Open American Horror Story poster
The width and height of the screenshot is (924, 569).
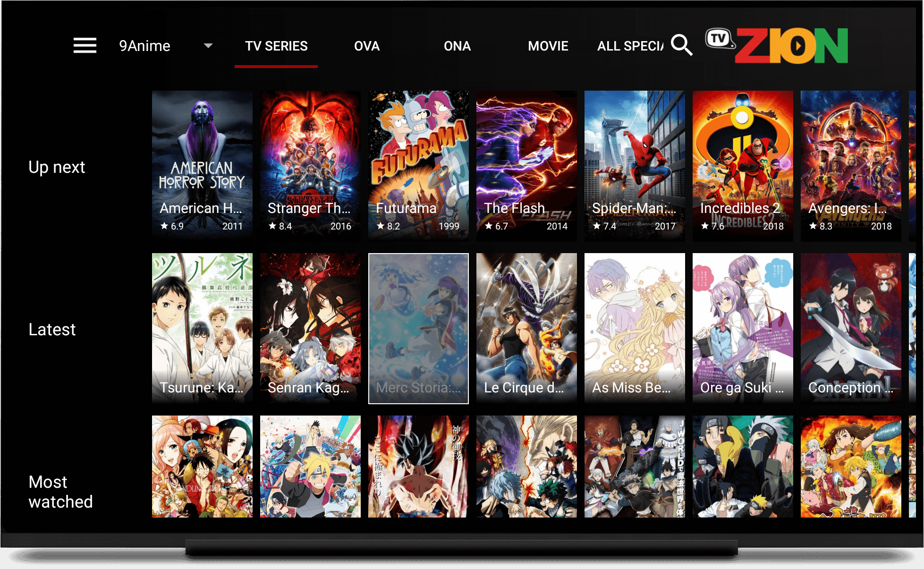(202, 166)
